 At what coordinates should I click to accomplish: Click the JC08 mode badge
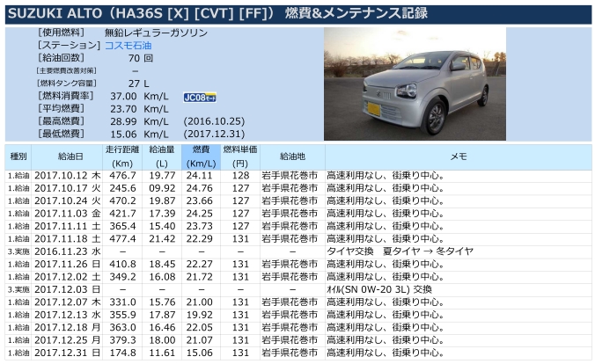coord(200,98)
